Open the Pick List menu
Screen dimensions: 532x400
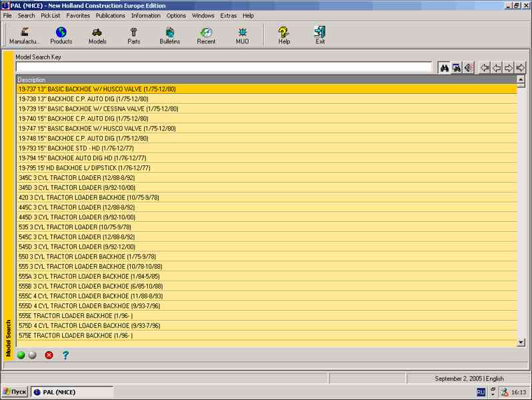pyautogui.click(x=50, y=15)
